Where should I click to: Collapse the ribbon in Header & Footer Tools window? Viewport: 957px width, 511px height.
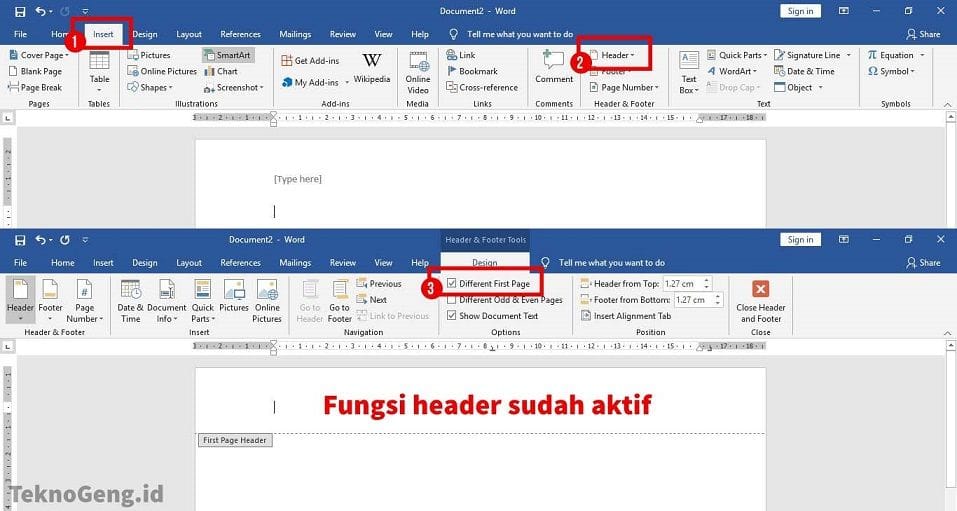(947, 333)
